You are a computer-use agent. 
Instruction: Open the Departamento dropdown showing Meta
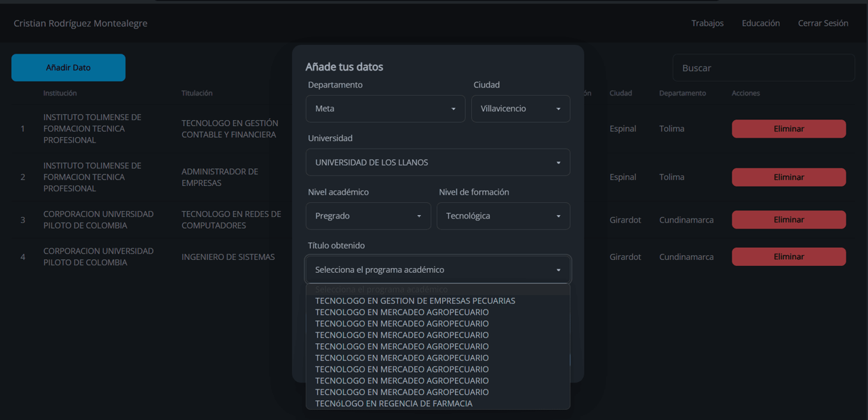[x=385, y=109]
